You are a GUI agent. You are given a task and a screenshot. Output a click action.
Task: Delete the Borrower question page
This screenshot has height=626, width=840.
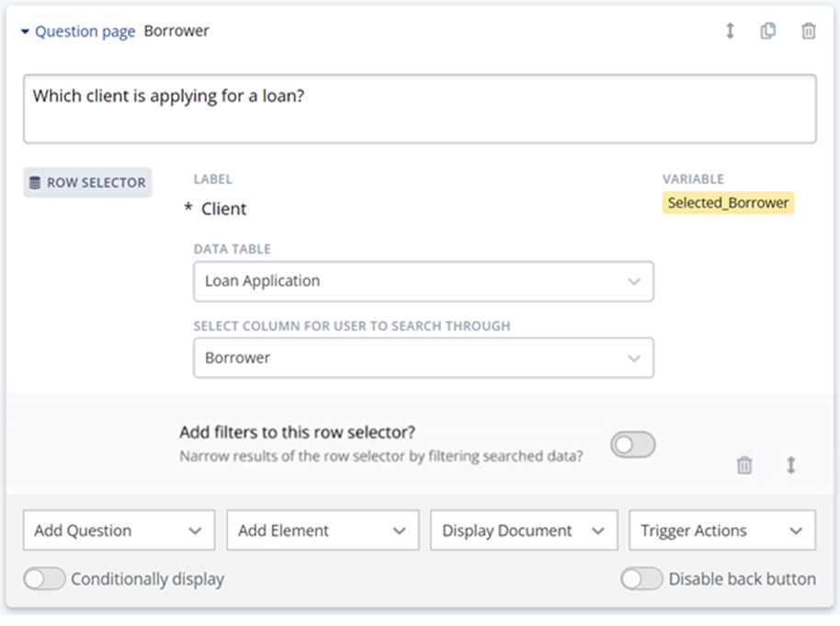[x=809, y=31]
